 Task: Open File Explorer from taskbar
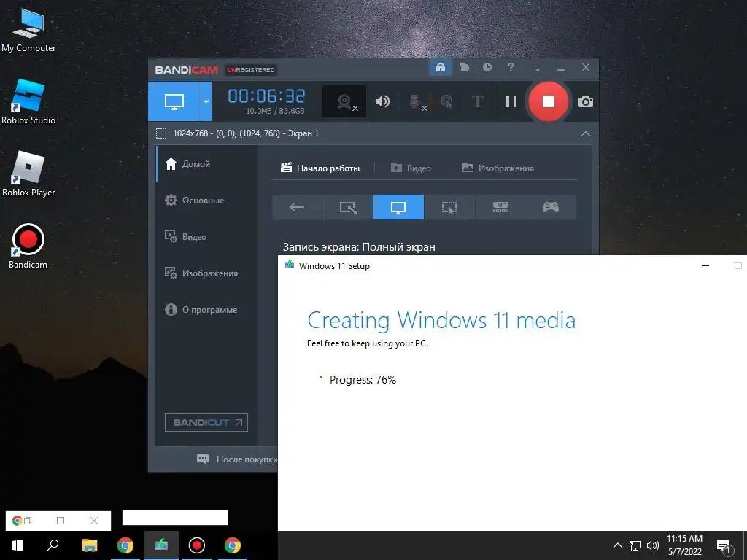click(x=89, y=545)
